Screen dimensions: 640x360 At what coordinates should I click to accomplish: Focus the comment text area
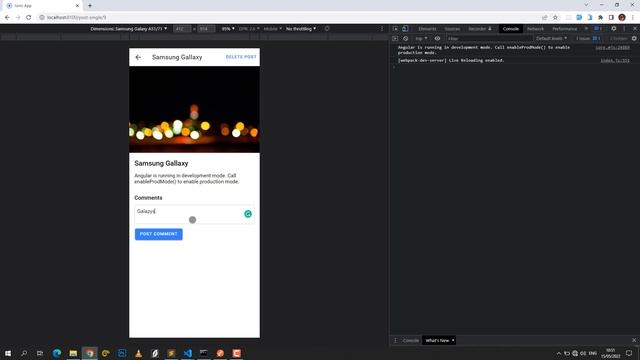[x=194, y=214]
